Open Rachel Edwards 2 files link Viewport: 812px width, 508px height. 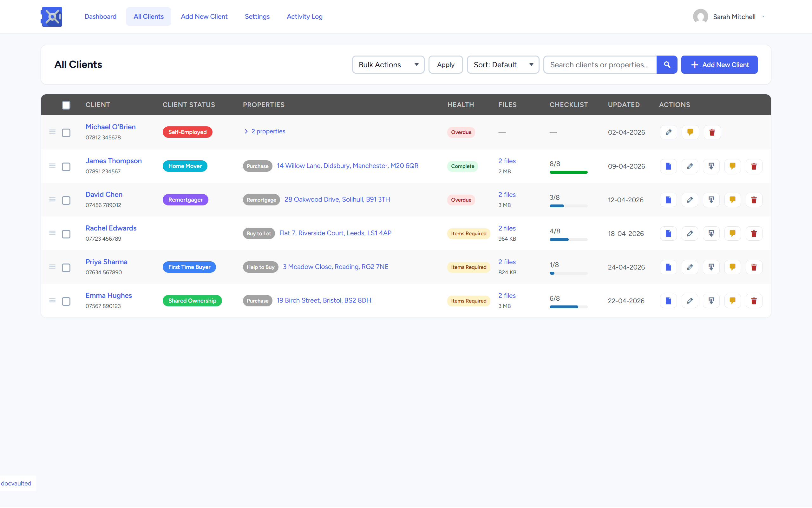tap(507, 228)
